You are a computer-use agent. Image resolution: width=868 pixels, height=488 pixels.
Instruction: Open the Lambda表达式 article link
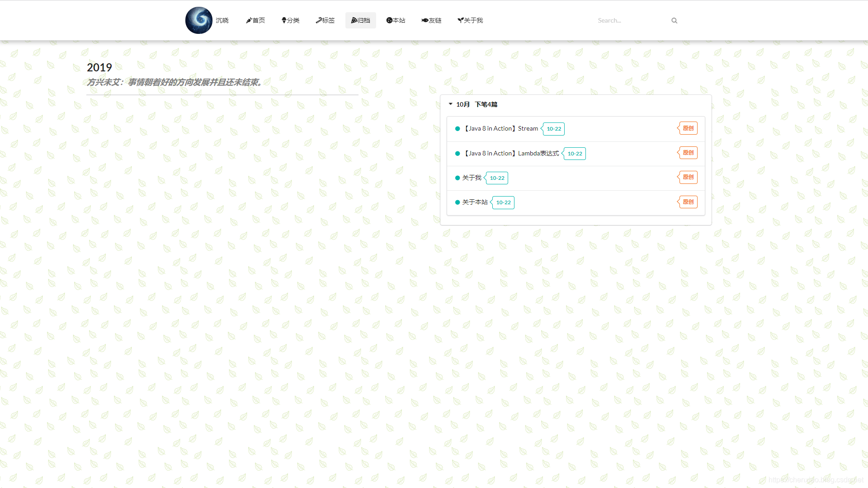point(511,153)
